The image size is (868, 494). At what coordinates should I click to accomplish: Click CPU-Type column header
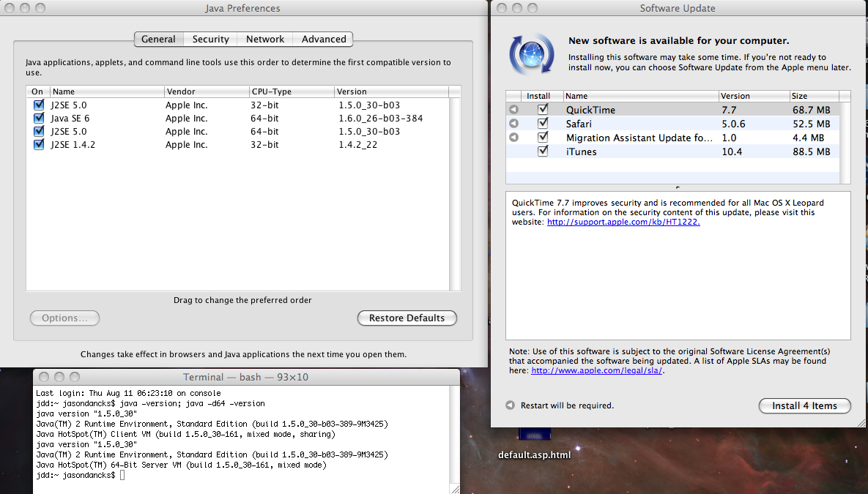292,91
